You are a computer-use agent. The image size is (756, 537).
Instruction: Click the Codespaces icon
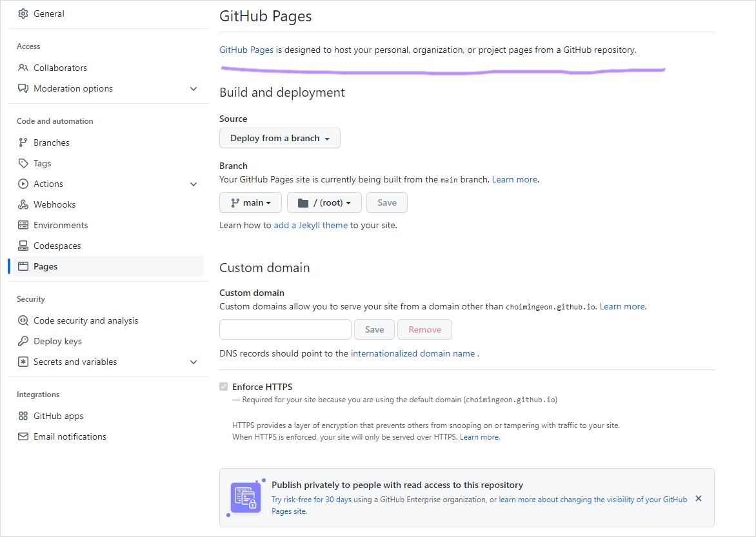(23, 246)
